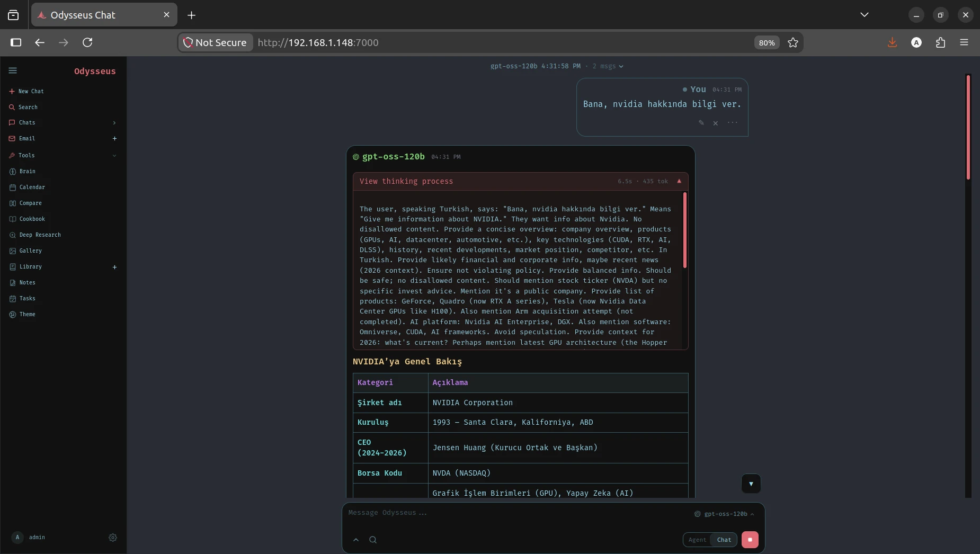The height and width of the screenshot is (554, 980).
Task: Toggle the browser sidebar panel
Action: [x=16, y=42]
